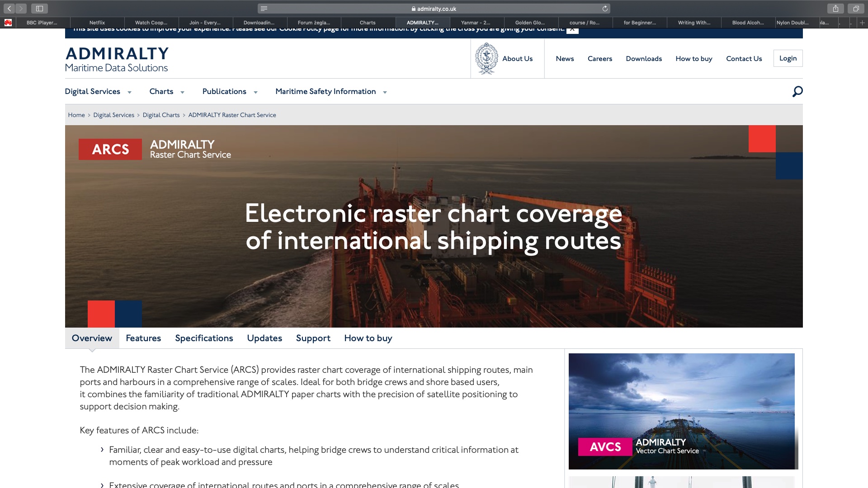Switch to Join - Every browser tab
The image size is (868, 488).
(206, 23)
